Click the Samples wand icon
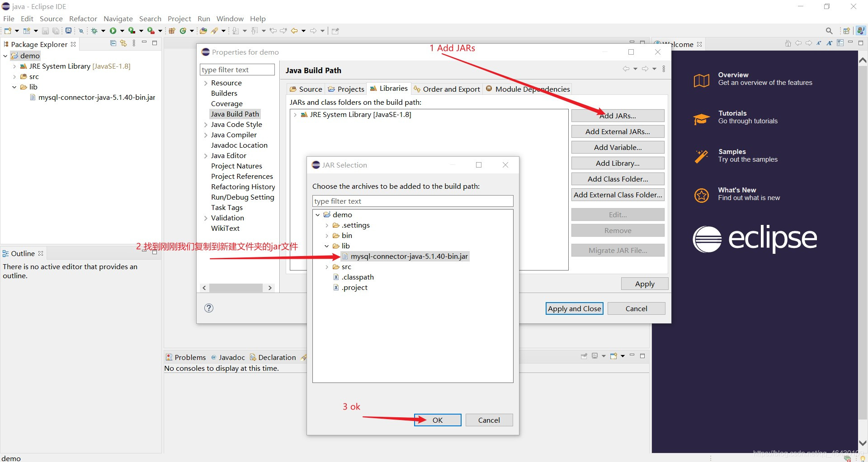Viewport: 868px width, 462px height. [702, 157]
